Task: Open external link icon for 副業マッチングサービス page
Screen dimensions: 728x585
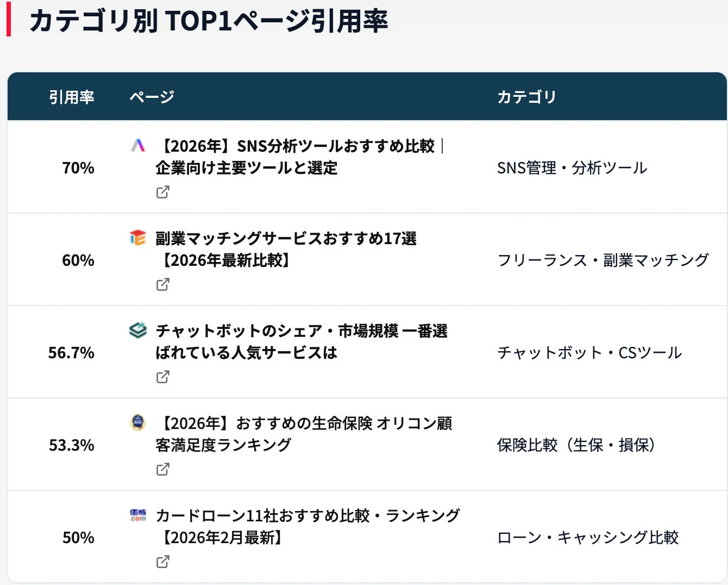Action: pyautogui.click(x=163, y=284)
